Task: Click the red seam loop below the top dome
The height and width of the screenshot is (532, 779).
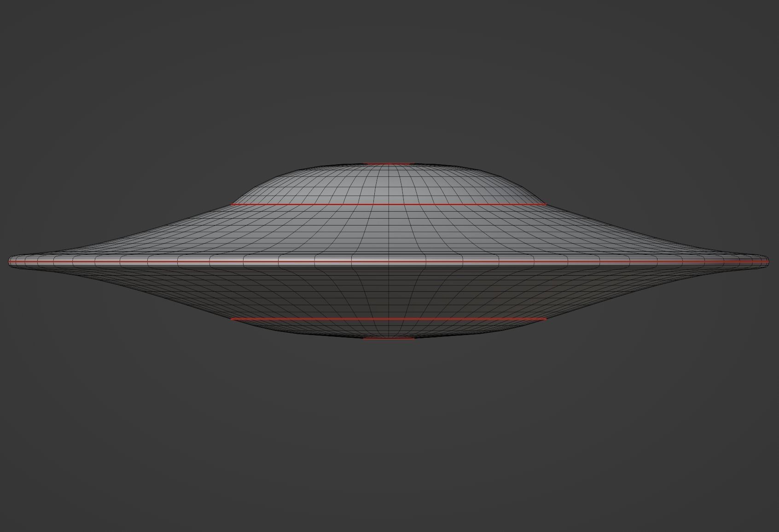Action: click(x=389, y=204)
